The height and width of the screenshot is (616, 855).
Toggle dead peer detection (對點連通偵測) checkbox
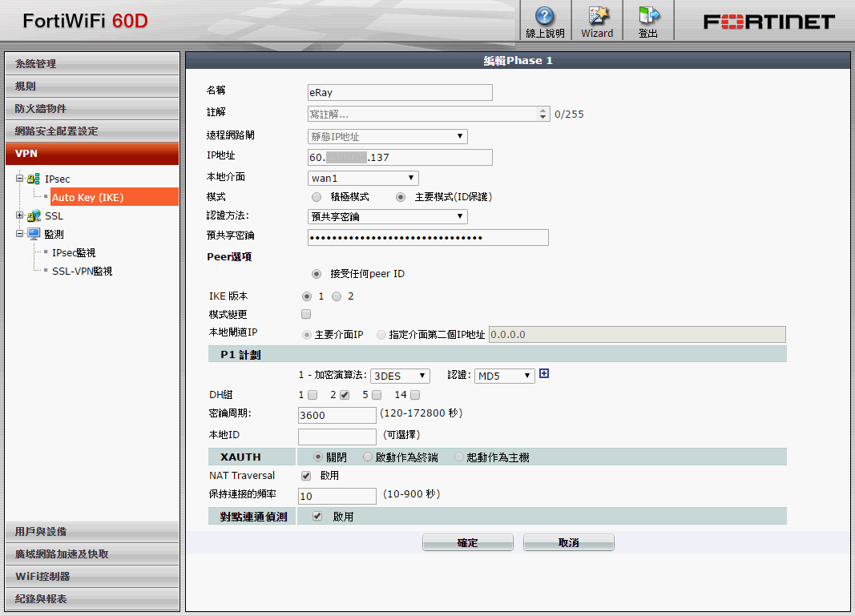tap(317, 516)
